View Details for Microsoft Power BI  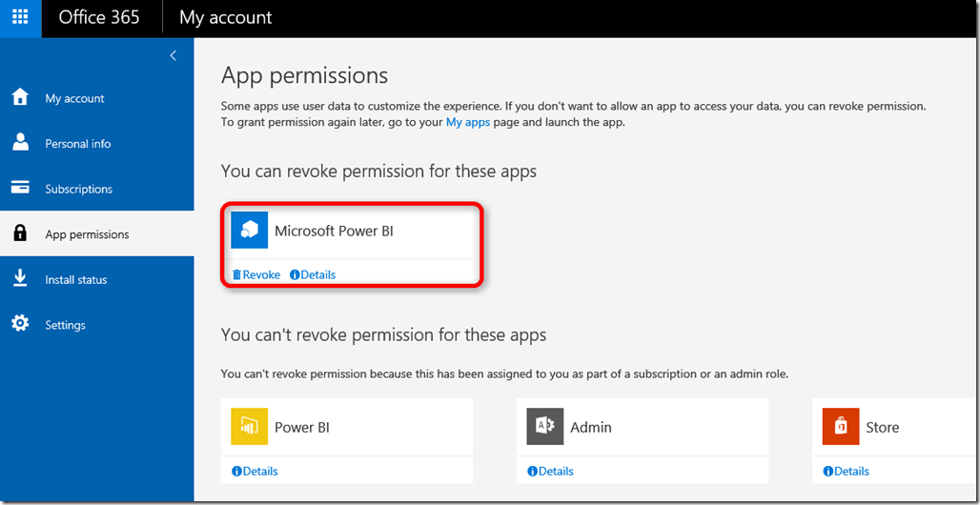[x=313, y=274]
